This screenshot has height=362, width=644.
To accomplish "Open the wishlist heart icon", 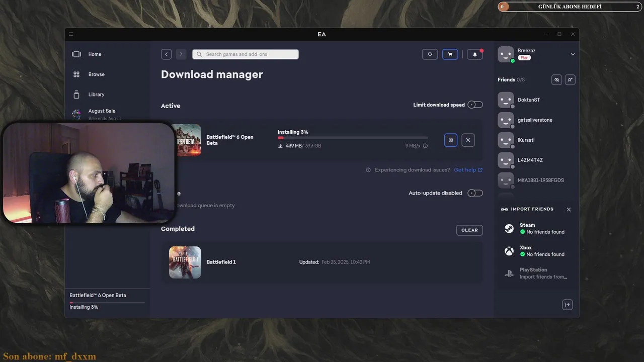I will click(430, 54).
